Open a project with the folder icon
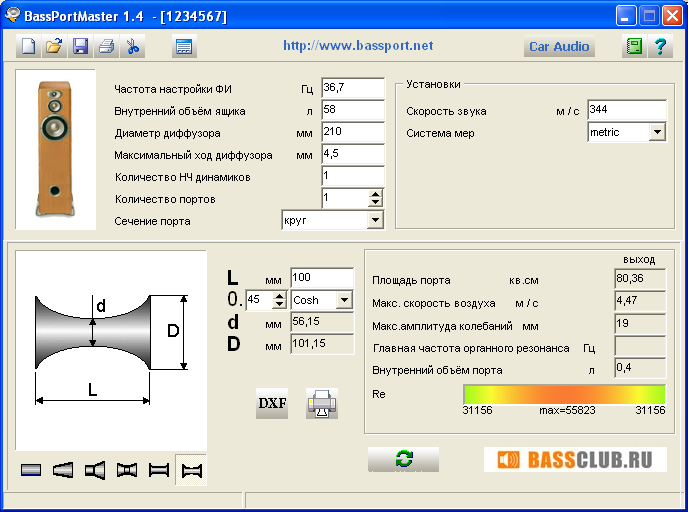This screenshot has height=512, width=688. 54,46
